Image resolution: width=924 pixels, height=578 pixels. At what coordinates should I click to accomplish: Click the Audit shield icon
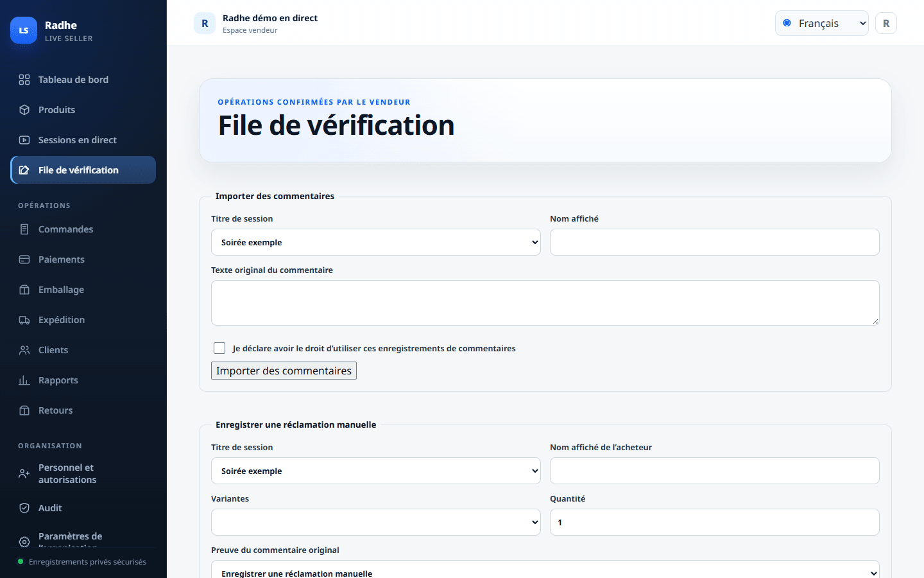24,508
